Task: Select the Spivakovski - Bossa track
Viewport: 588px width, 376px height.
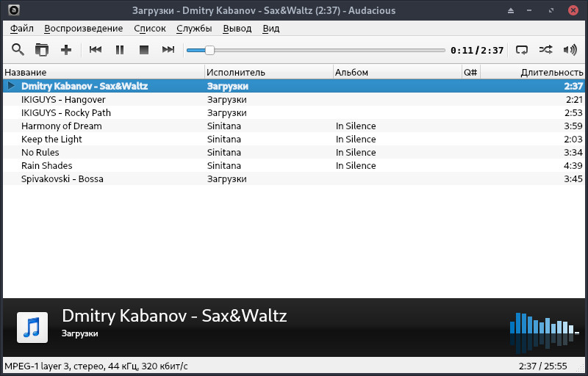Action: click(293, 178)
